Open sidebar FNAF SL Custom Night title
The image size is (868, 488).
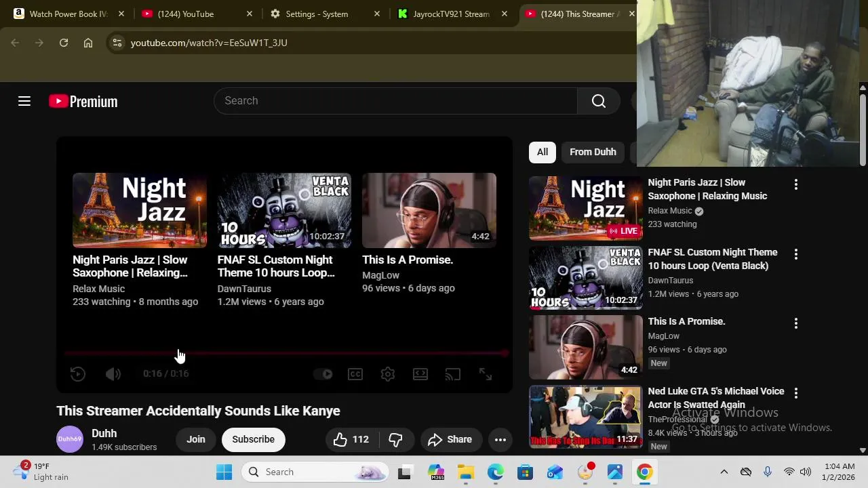pyautogui.click(x=713, y=259)
